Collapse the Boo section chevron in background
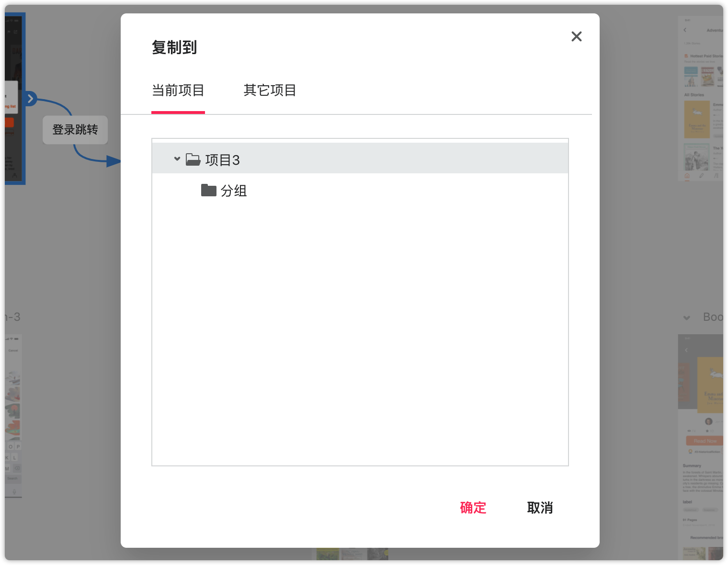 (687, 317)
